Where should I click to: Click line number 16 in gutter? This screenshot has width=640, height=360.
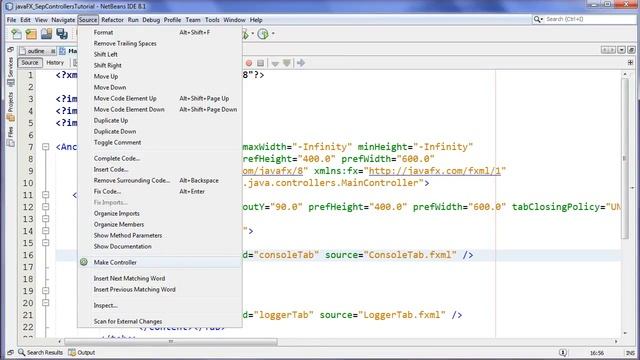28,255
